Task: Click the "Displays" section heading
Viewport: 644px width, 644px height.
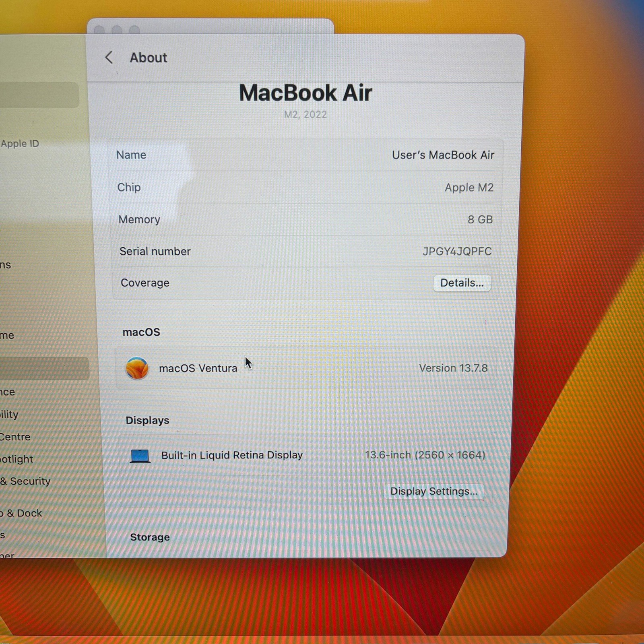Action: coord(147,420)
